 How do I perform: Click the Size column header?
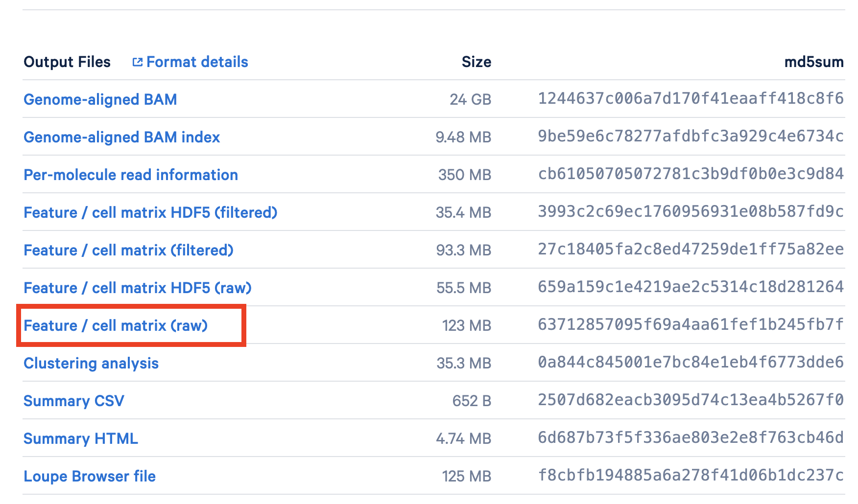click(476, 62)
